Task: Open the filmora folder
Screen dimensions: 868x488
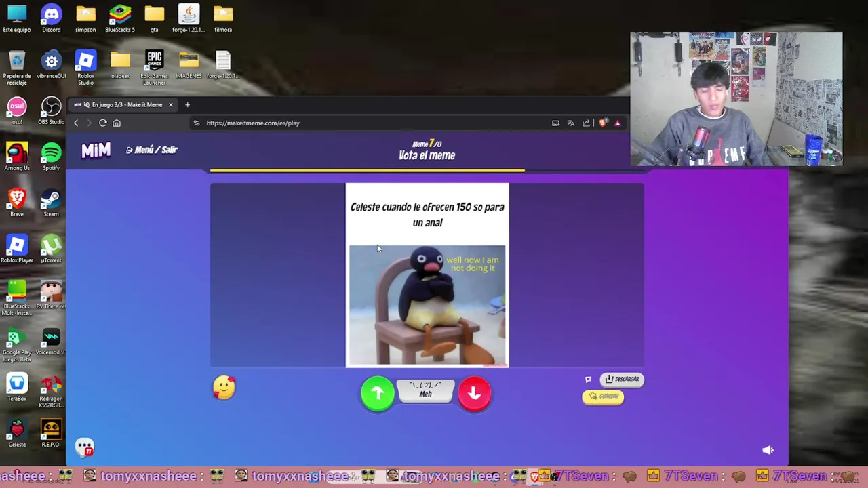Action: point(223,18)
